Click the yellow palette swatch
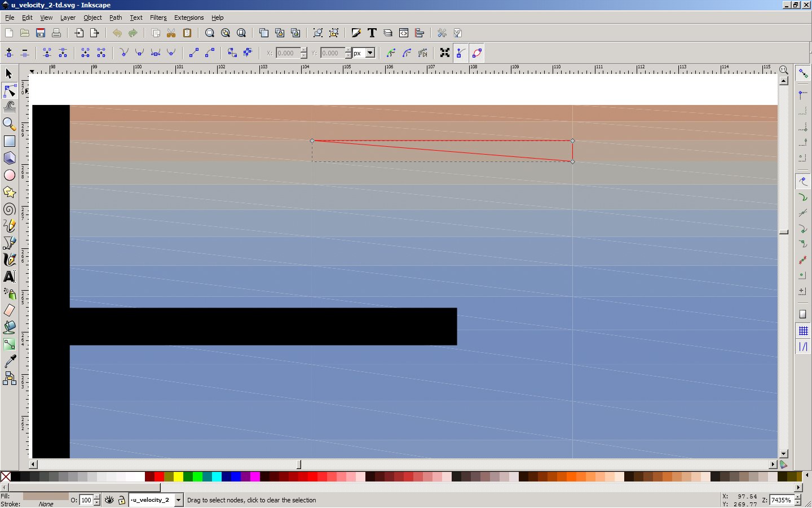Image resolution: width=812 pixels, height=508 pixels. pos(178,477)
